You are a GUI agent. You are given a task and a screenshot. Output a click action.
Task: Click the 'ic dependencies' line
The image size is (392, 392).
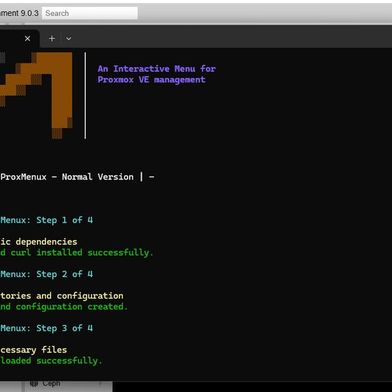39,242
